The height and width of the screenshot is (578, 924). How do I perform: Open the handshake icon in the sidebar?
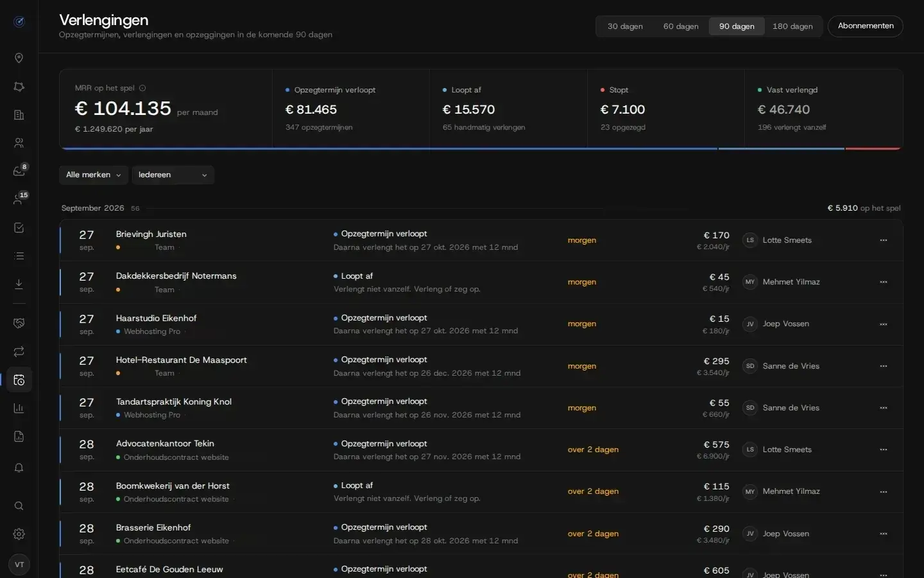click(19, 324)
